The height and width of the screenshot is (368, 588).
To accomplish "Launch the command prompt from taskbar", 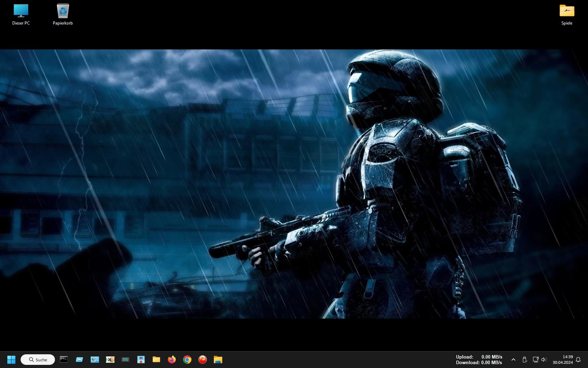I will click(64, 359).
